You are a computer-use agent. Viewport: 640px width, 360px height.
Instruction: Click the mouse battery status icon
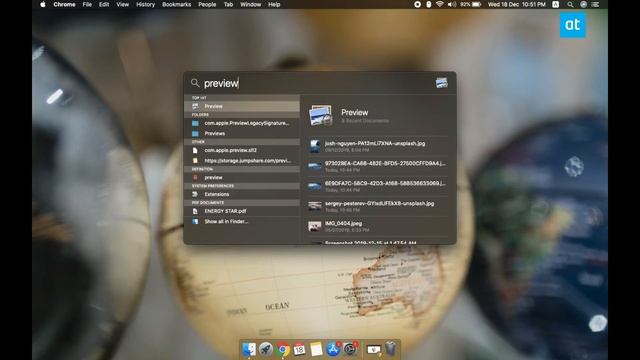point(429,4)
